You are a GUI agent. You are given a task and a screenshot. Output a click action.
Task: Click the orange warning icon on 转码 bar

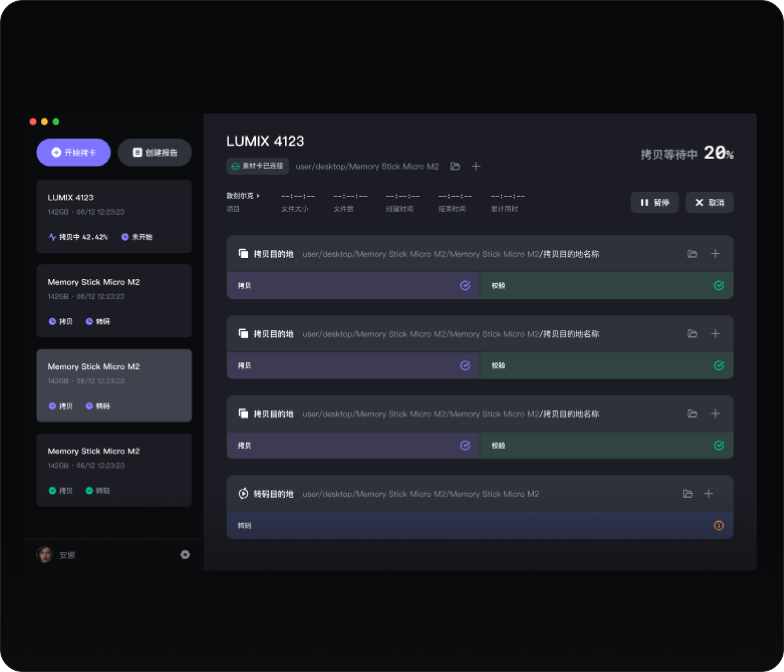(x=718, y=526)
